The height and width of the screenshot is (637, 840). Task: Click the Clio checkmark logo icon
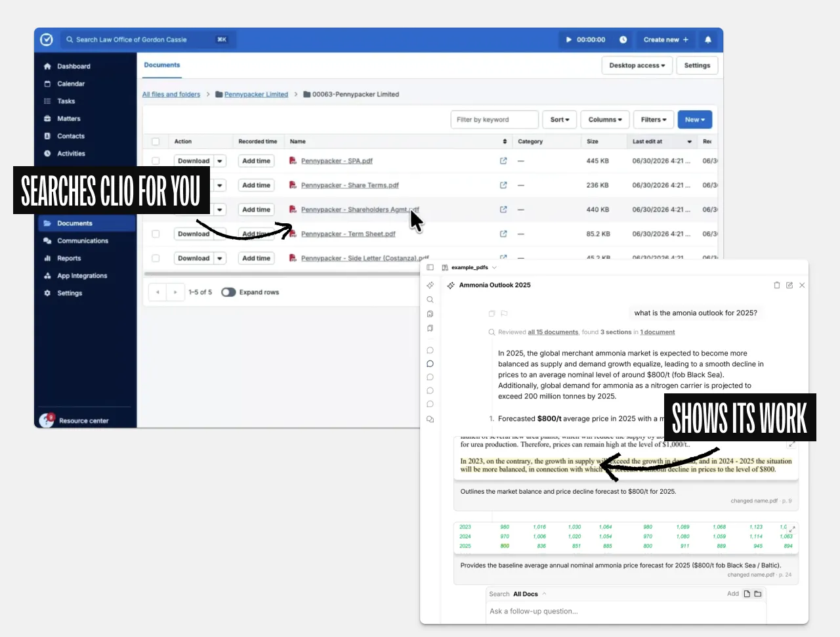click(47, 39)
